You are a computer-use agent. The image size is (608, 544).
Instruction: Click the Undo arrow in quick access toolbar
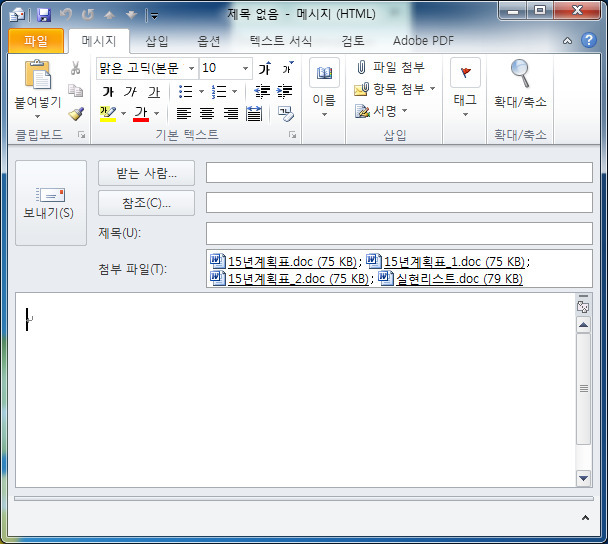(x=66, y=15)
